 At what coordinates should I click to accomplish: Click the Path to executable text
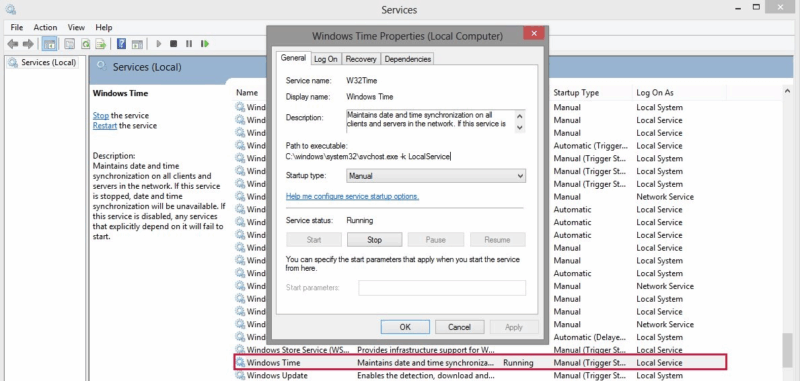[368, 157]
